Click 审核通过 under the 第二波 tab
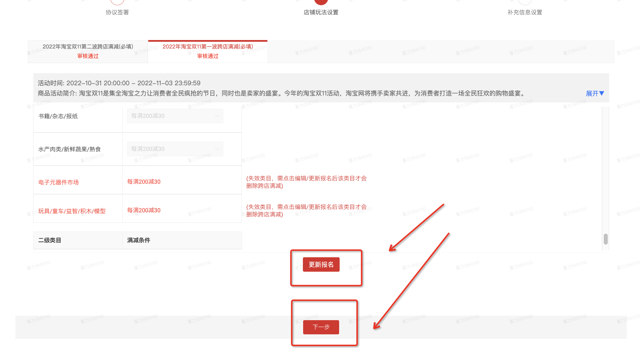The height and width of the screenshot is (348, 644). click(x=88, y=56)
